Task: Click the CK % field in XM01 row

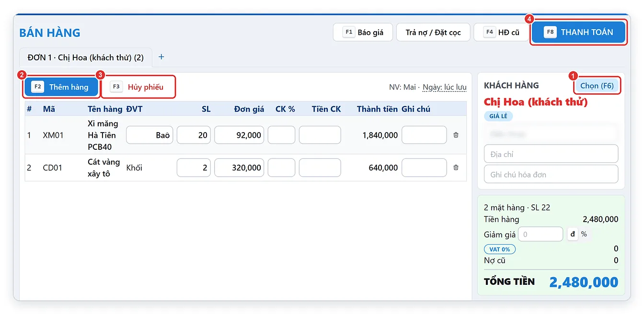Action: click(x=281, y=135)
